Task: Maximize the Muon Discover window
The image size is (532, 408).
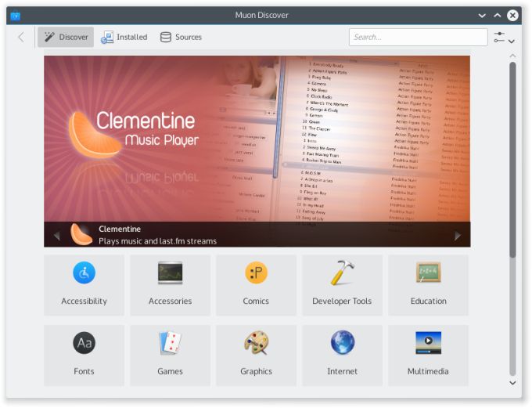Action: 497,16
